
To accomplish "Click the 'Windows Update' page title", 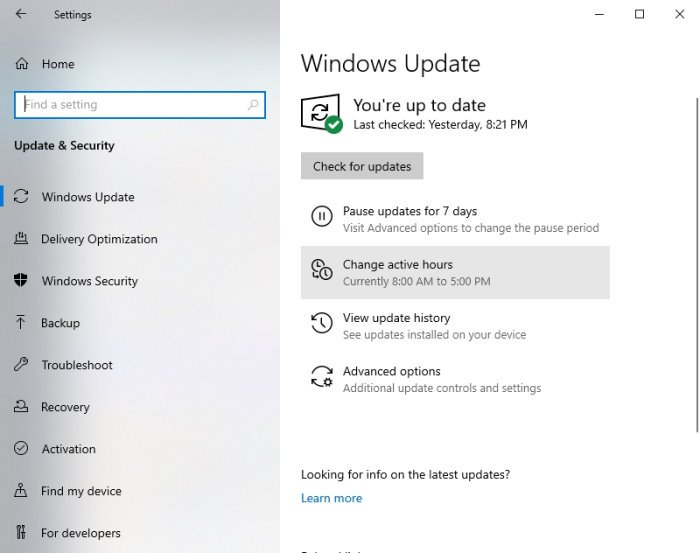I will tap(391, 63).
